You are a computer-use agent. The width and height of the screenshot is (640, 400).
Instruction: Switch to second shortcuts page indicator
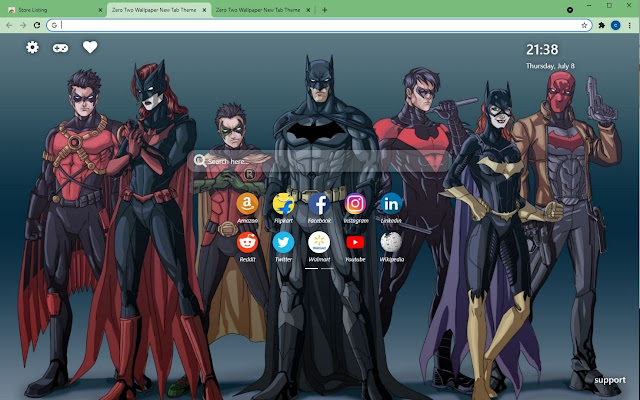click(x=327, y=269)
